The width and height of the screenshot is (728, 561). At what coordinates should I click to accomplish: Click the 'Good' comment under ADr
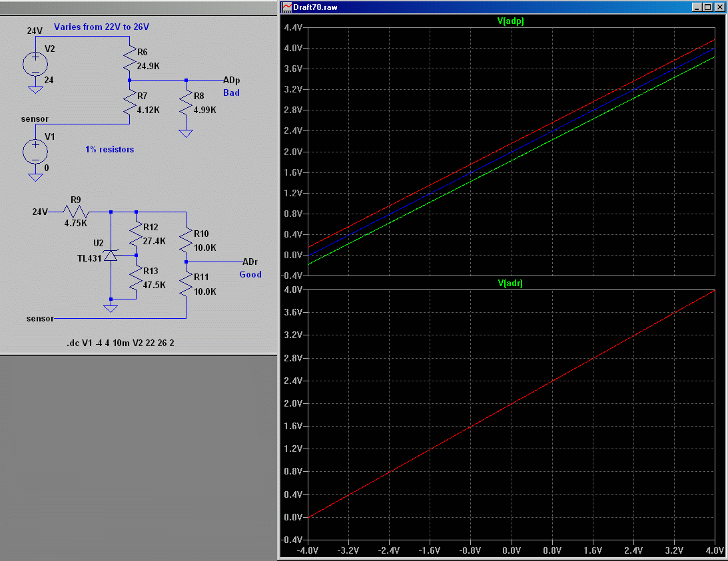click(250, 274)
